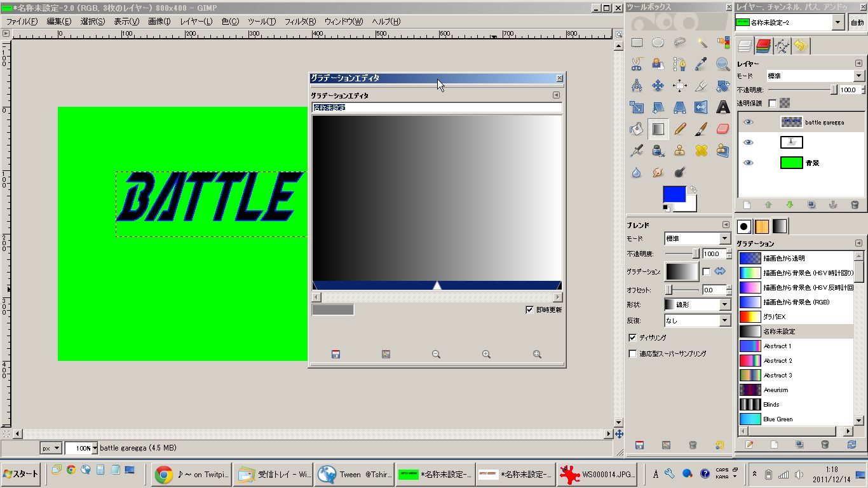Open the gradient editor panel menu arrow

click(556, 95)
